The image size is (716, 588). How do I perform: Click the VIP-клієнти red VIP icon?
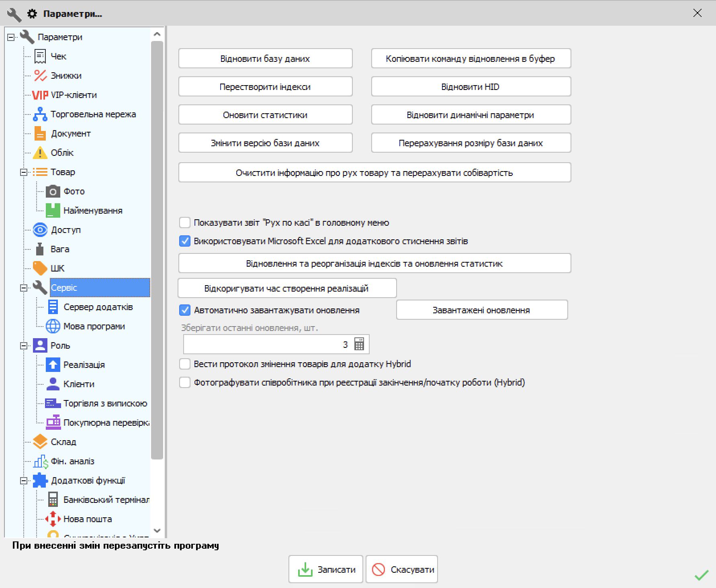pos(40,95)
